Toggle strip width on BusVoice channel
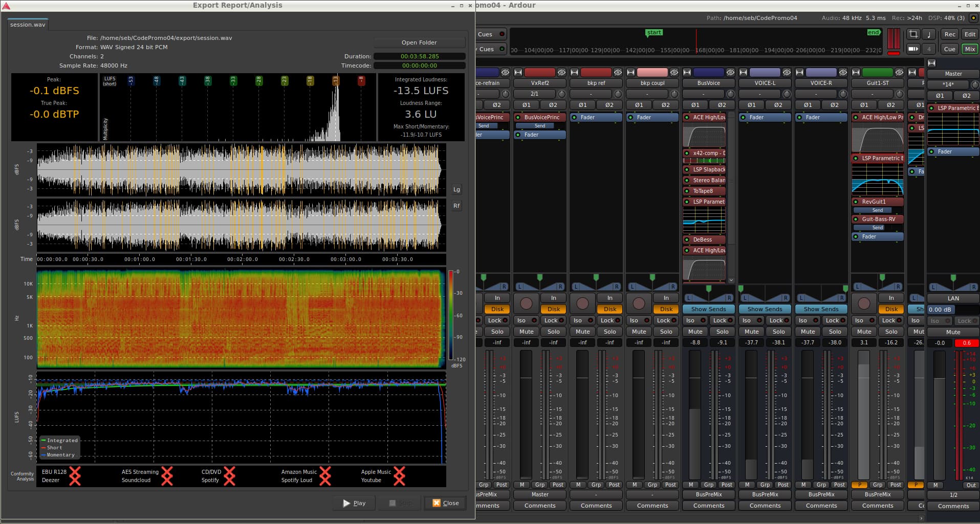The image size is (980, 524). pos(687,72)
